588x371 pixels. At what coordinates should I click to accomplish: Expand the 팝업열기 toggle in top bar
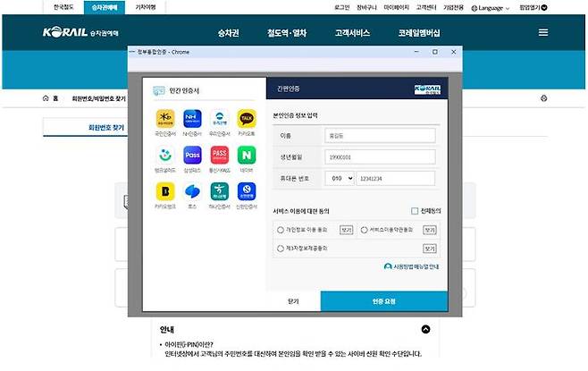(533, 7)
